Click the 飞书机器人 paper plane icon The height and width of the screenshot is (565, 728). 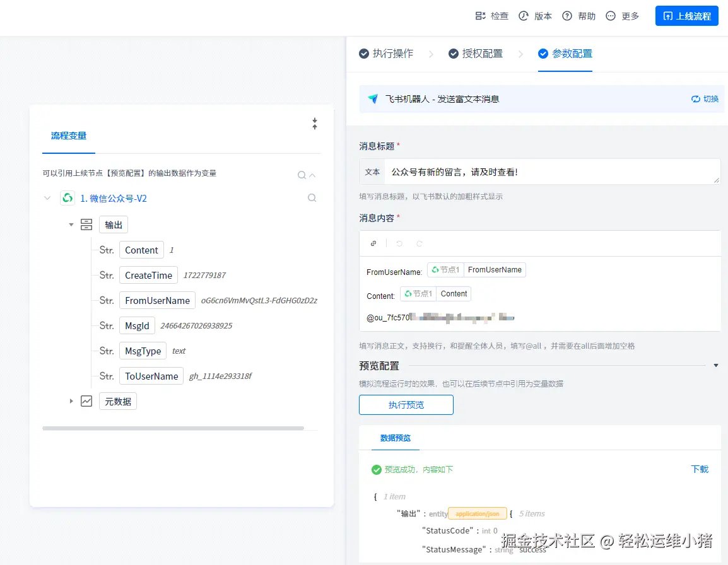coord(373,99)
